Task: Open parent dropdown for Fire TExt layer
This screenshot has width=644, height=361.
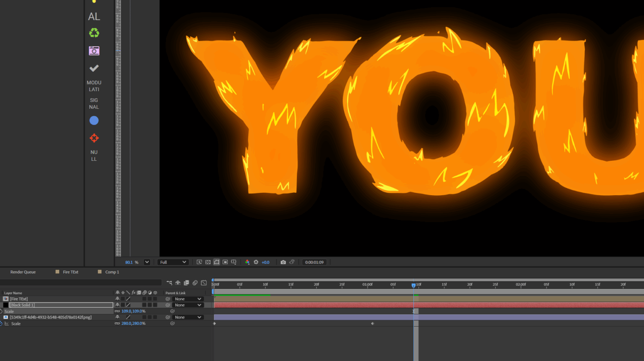Action: point(188,299)
